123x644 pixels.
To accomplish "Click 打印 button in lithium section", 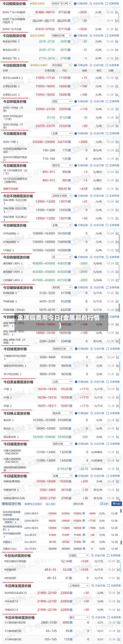I will pyautogui.click(x=117, y=504).
